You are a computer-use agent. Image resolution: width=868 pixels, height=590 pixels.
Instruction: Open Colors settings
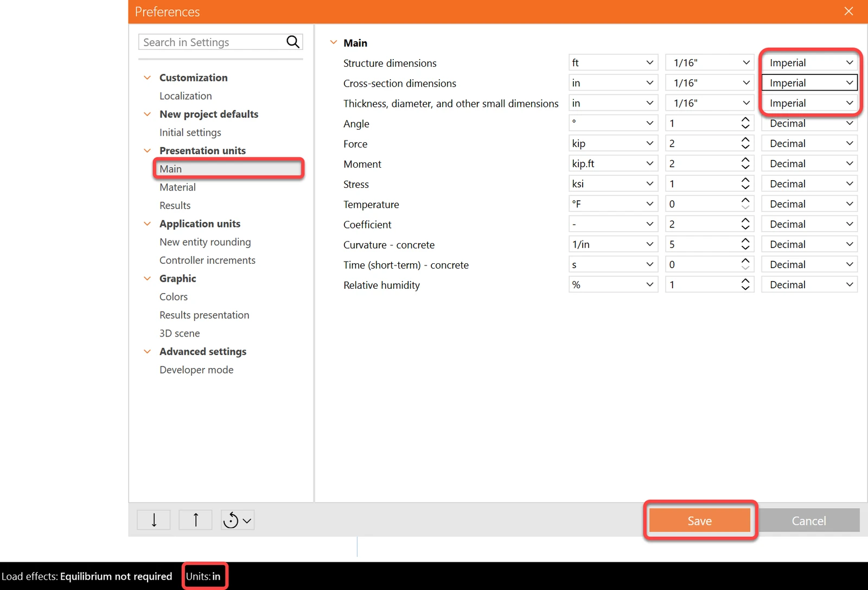(174, 297)
